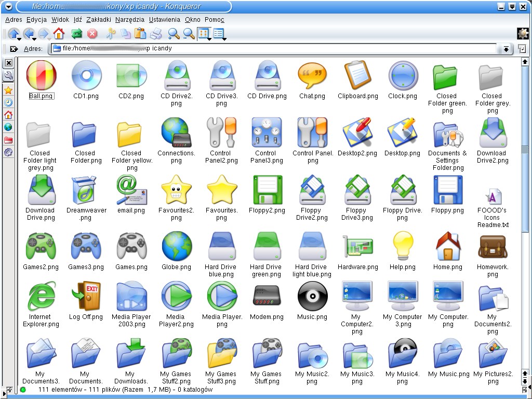Open the red root folder sidebar tab

pyautogui.click(x=8, y=140)
